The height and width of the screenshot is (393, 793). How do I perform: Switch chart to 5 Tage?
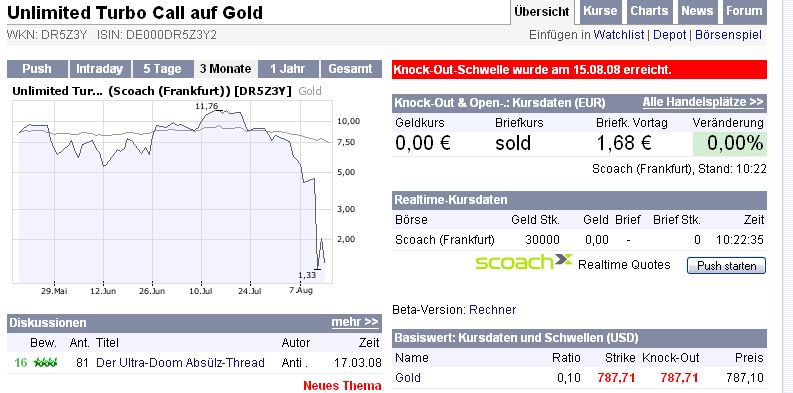tap(162, 69)
